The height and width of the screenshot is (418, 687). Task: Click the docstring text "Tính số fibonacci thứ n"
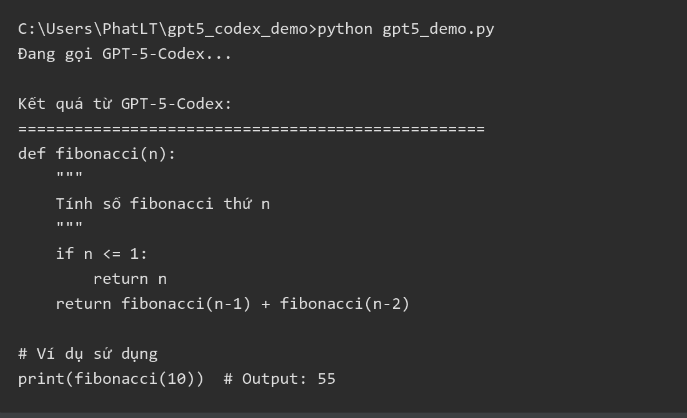pyautogui.click(x=163, y=203)
